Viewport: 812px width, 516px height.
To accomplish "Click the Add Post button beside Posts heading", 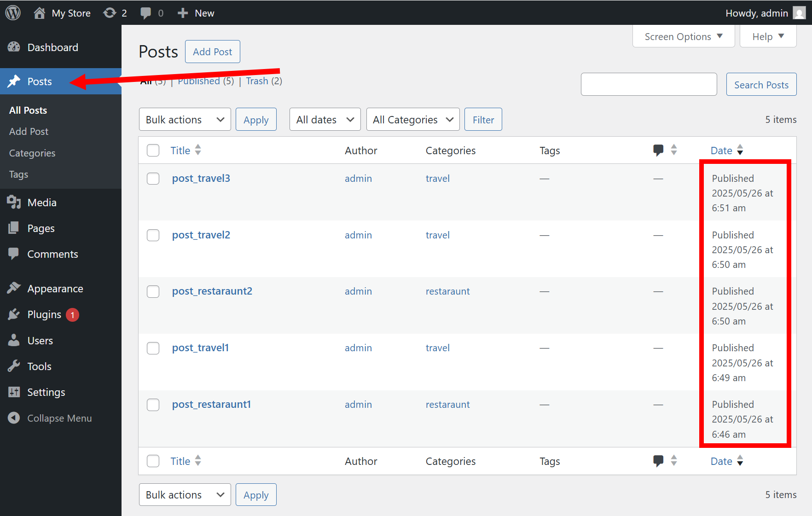I will pyautogui.click(x=212, y=52).
